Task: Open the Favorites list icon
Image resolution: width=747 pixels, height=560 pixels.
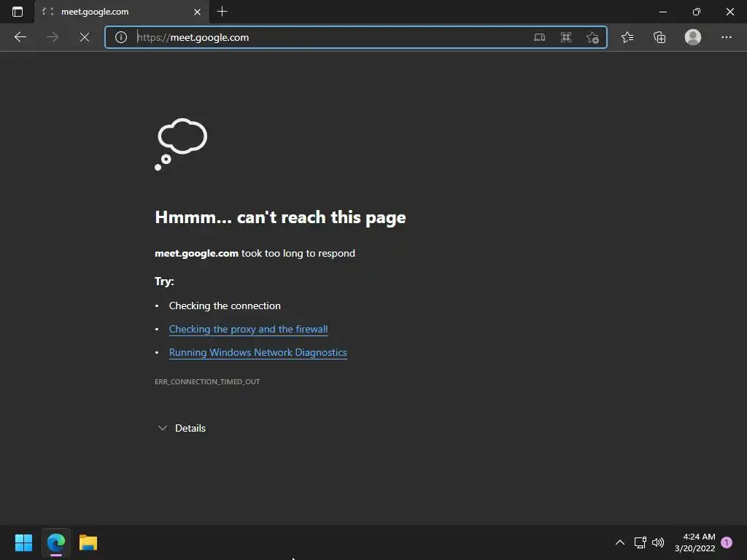Action: (627, 37)
